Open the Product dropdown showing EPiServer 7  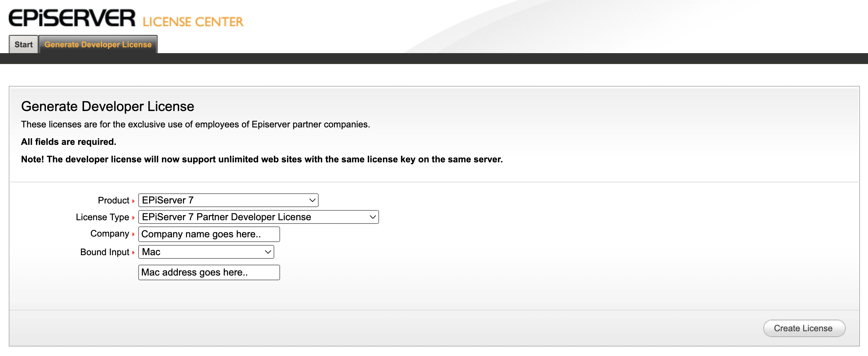(228, 200)
